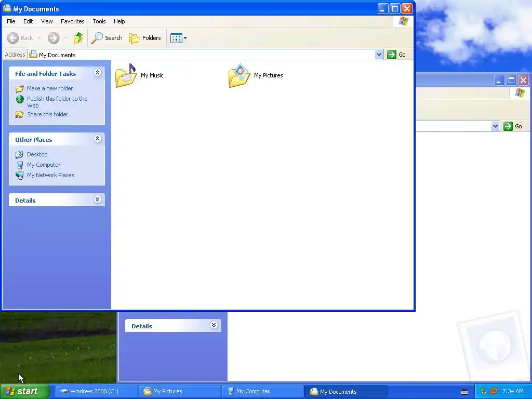The image size is (532, 399).
Task: Select the My Pictures folder icon
Action: tap(239, 76)
